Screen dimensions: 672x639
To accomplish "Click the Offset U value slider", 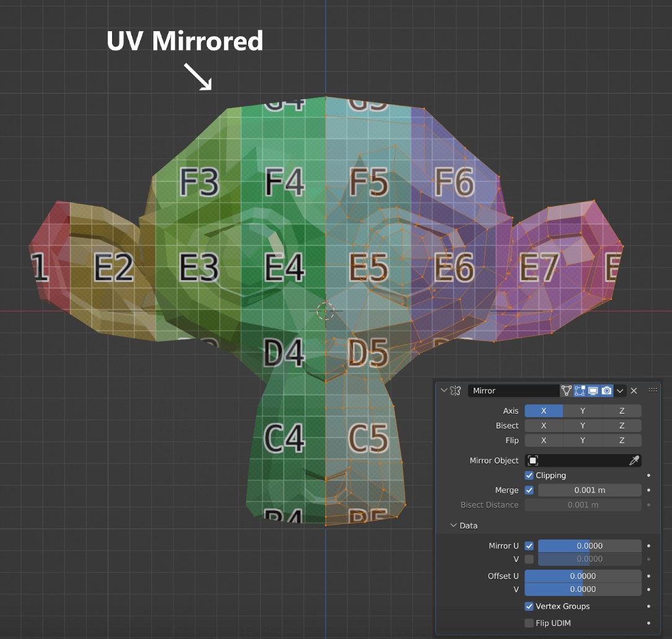I will [x=583, y=576].
